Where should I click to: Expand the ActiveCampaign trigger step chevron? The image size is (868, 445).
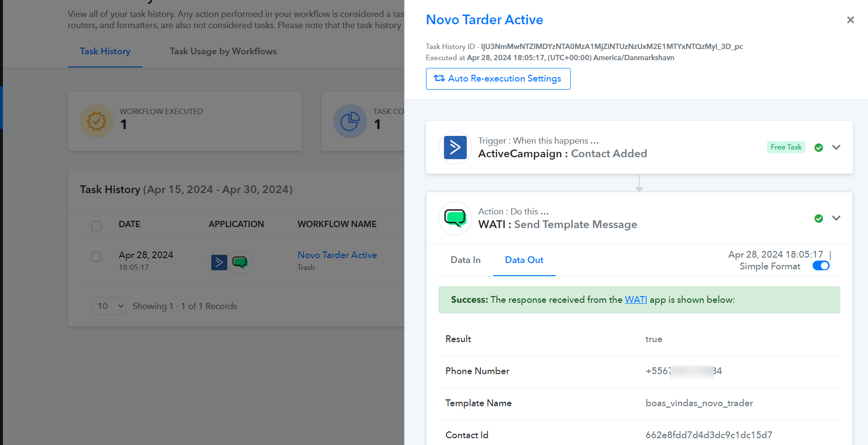pos(836,147)
